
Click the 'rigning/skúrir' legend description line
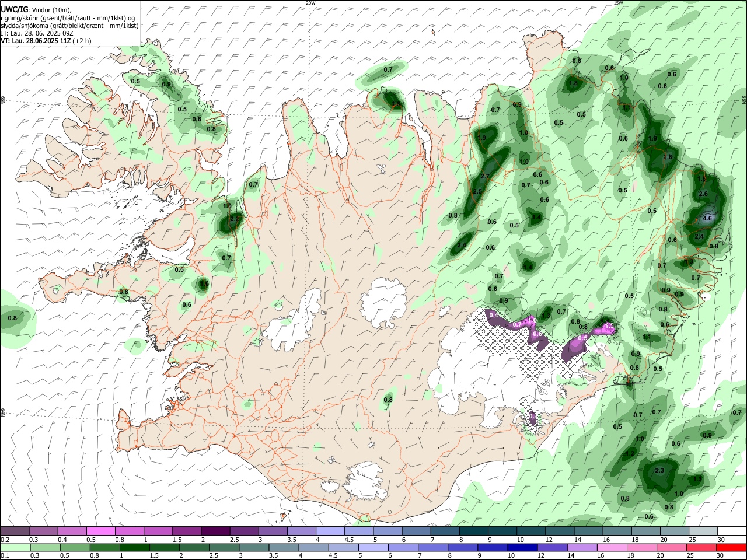(68, 18)
